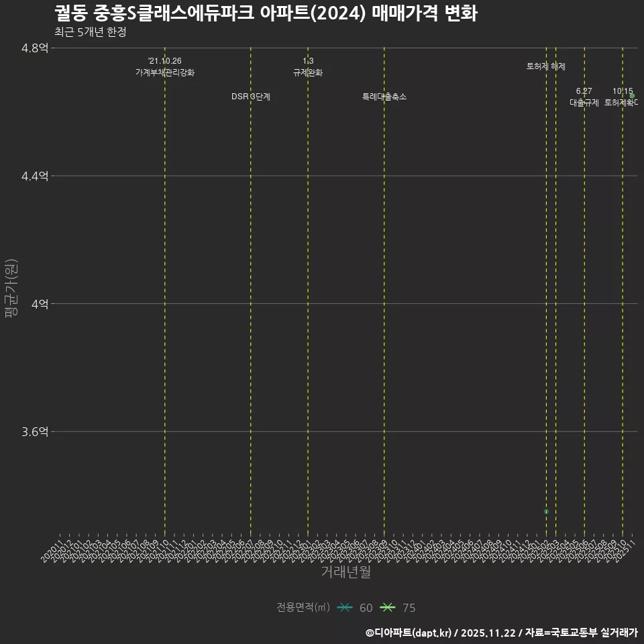Click the green data point near 10.15 annotation
The image size is (644, 644).
[633, 95]
